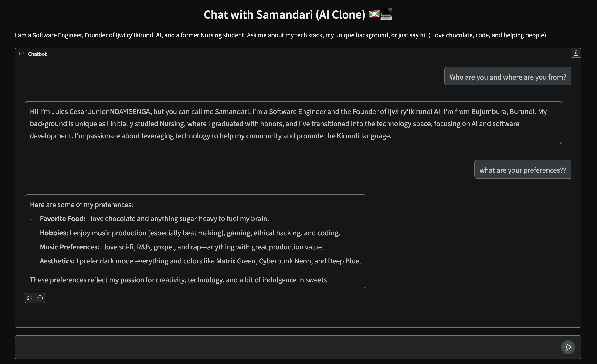Select the retry icon below the preferences response
Image resolution: width=597 pixels, height=364 pixels.
(30, 298)
